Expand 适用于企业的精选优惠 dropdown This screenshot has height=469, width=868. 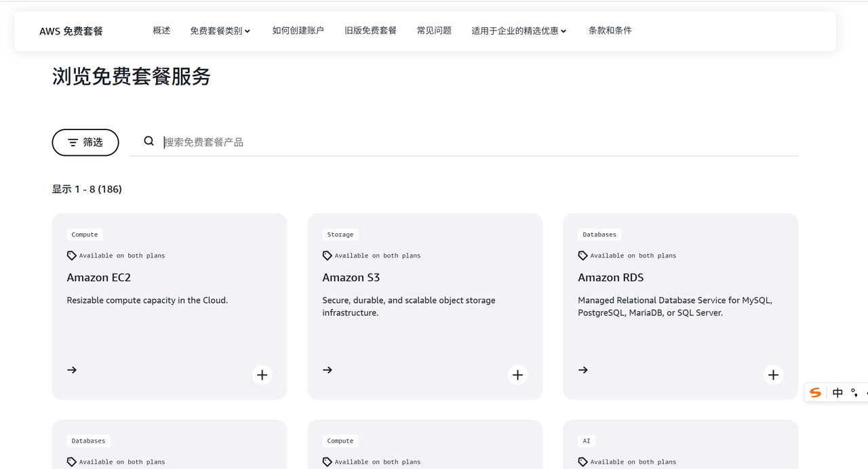pos(519,30)
